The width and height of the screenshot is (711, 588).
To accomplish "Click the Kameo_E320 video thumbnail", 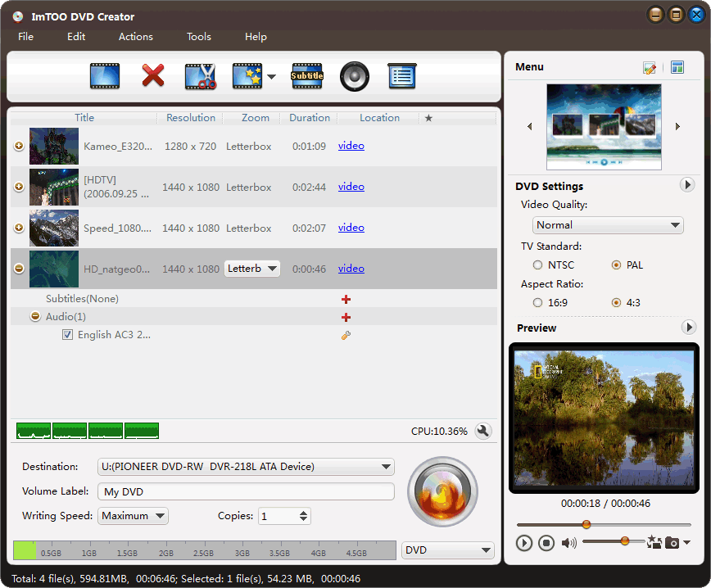I will tap(54, 146).
